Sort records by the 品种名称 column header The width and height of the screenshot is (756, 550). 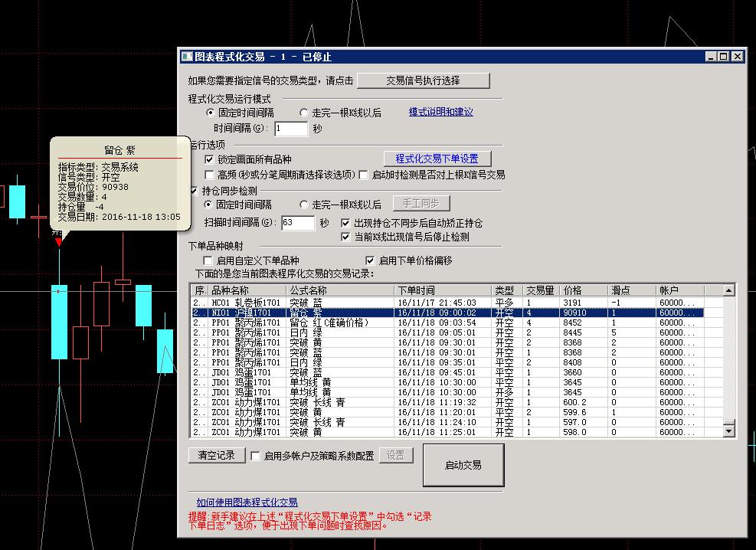247,290
